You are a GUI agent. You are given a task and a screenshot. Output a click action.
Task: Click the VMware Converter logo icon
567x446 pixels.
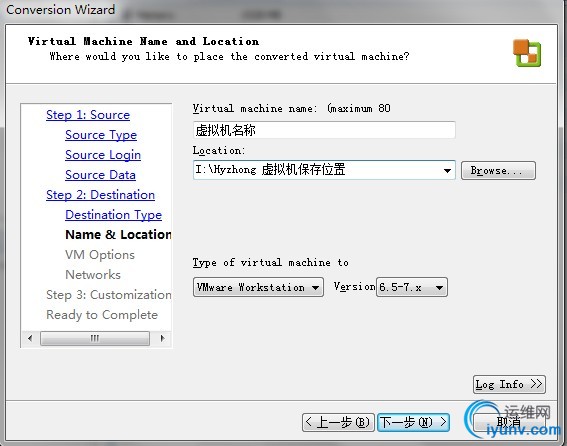[527, 53]
